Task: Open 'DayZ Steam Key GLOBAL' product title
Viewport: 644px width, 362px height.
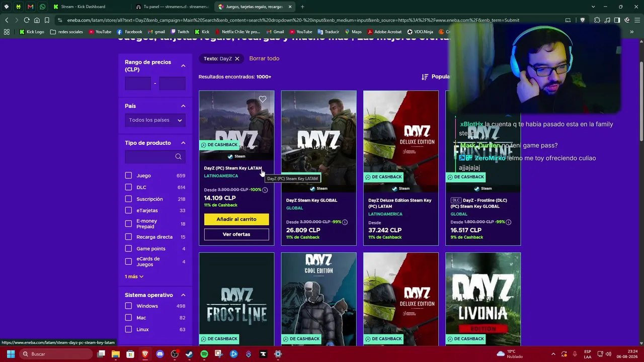Action: pyautogui.click(x=311, y=200)
